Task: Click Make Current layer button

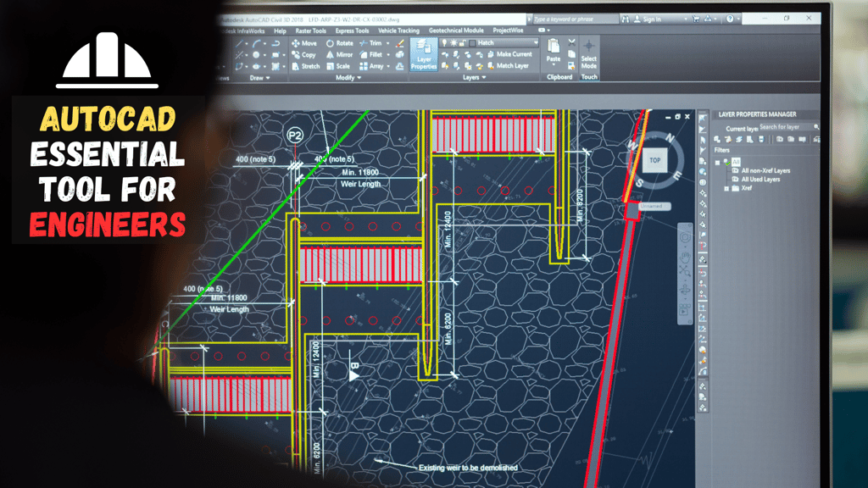Action: click(x=509, y=54)
